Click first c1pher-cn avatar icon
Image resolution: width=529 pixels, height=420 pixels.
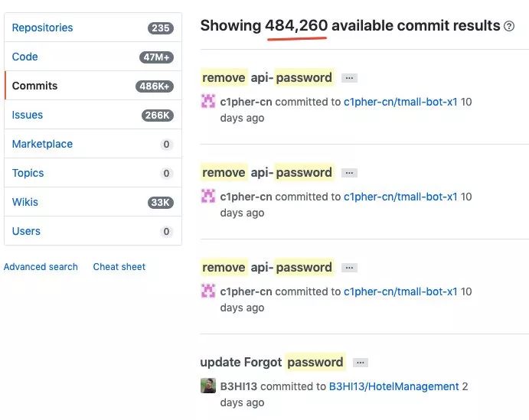pos(208,101)
